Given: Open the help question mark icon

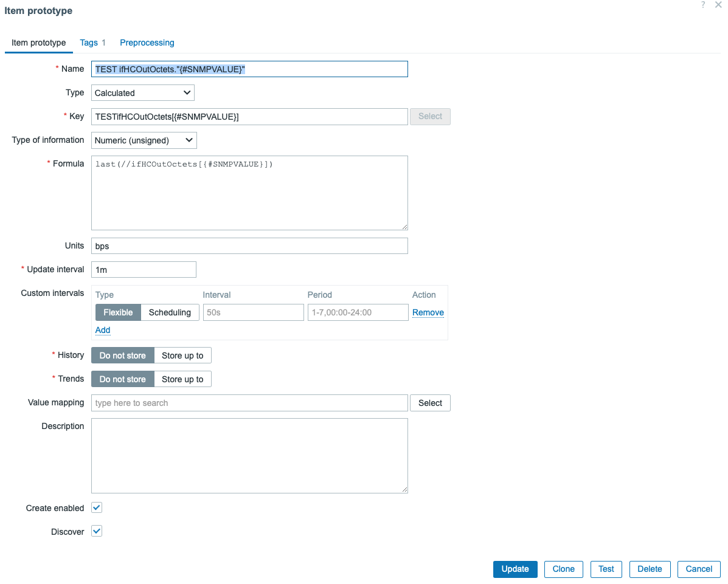Looking at the screenshot, I should coord(704,5).
